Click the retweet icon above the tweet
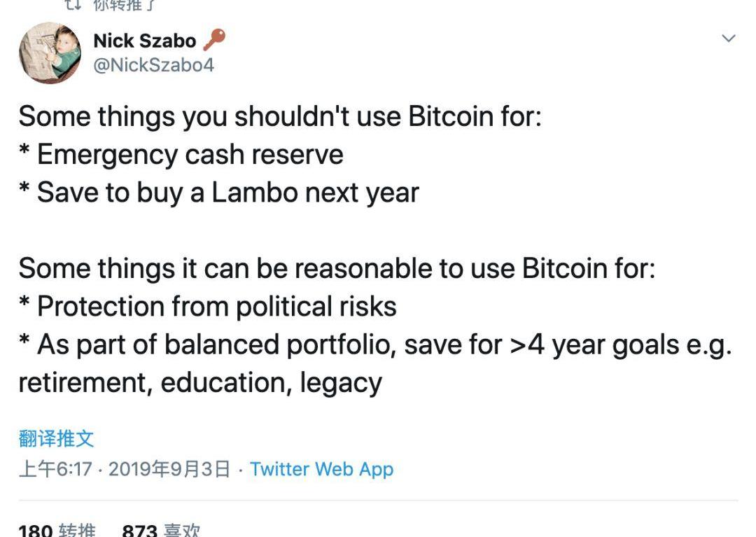Screen dimensions: 756x537 click(72, 5)
